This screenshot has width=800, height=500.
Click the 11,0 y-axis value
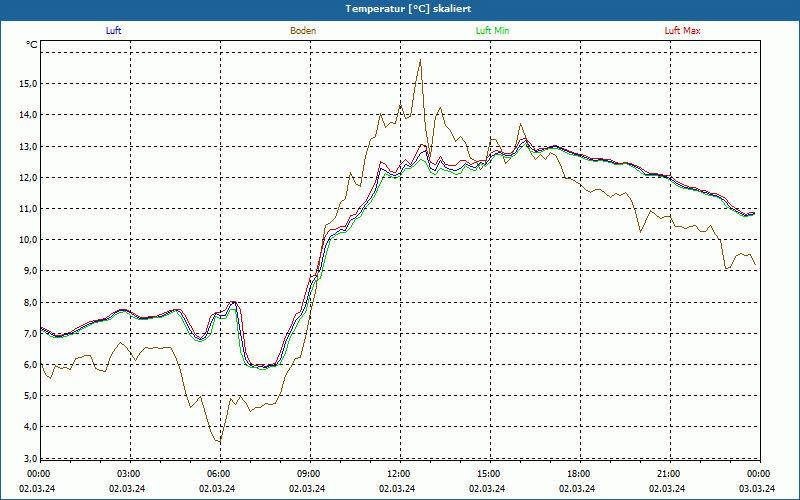pyautogui.click(x=28, y=209)
